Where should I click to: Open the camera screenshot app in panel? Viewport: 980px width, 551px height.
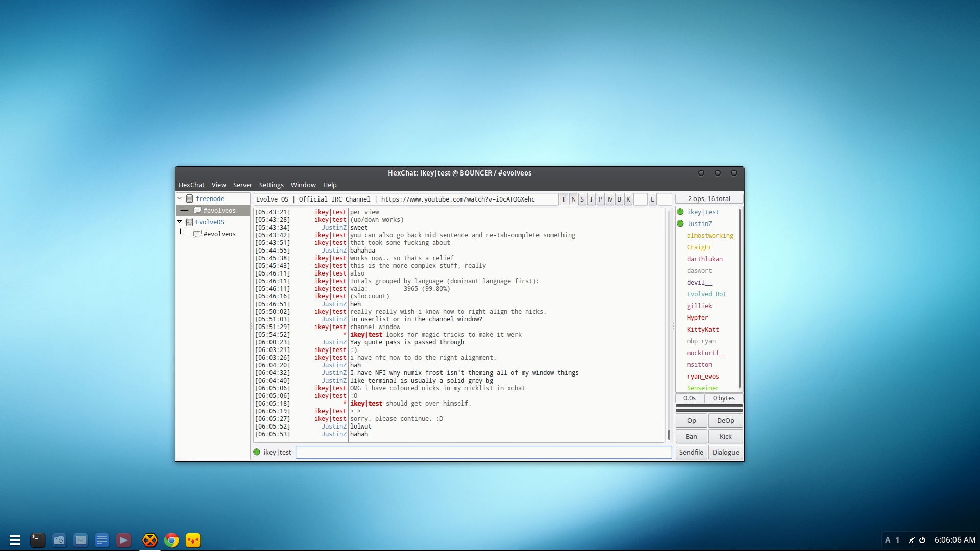coord(59,540)
